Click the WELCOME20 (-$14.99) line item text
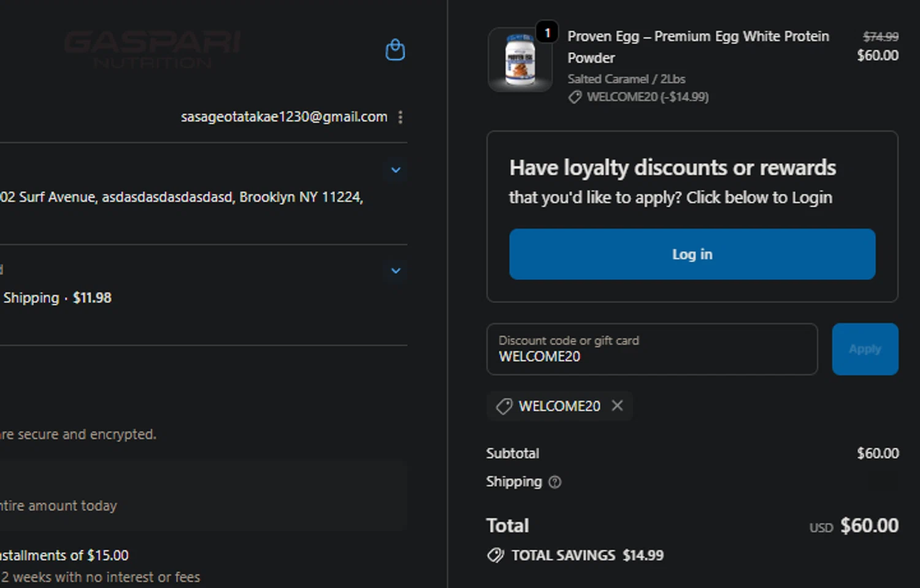 tap(648, 97)
